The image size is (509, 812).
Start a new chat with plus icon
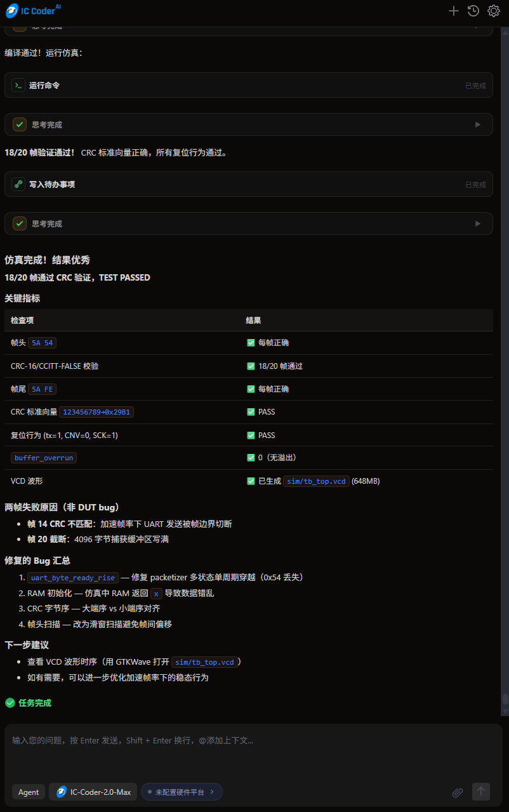click(453, 11)
